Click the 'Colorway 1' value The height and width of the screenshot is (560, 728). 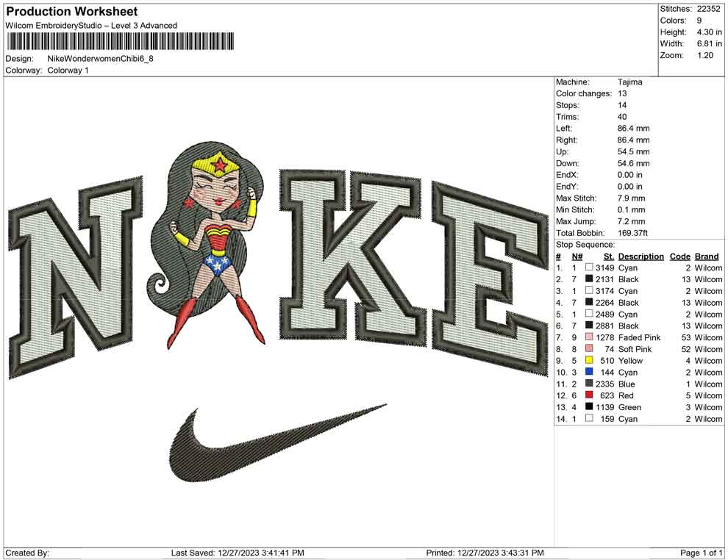coord(68,70)
